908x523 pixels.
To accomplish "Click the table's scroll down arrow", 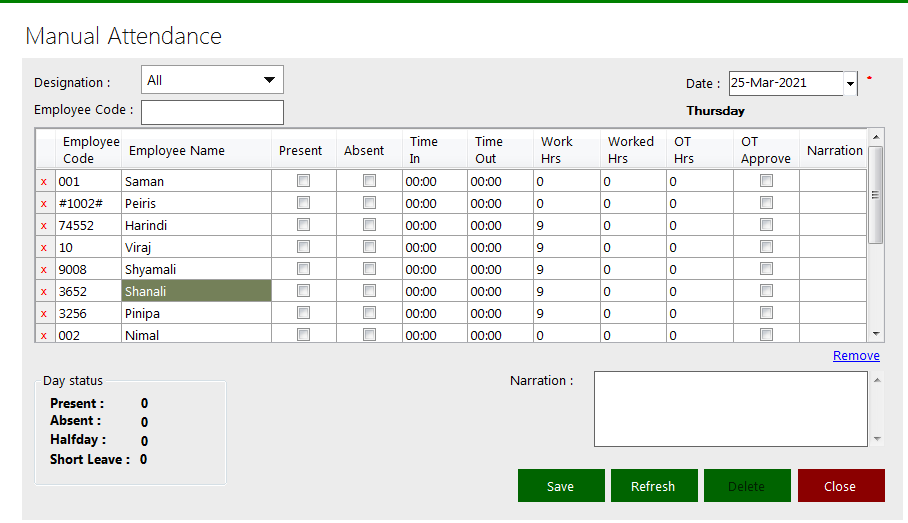I will 876,334.
